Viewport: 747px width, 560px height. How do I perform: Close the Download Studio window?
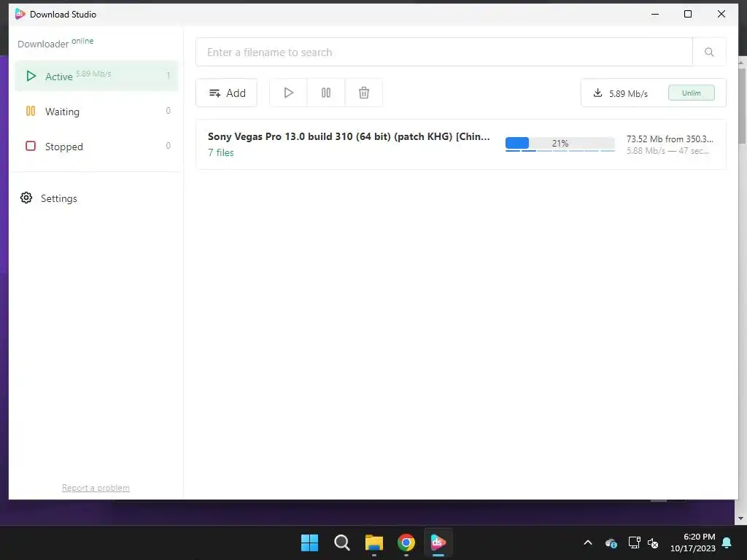(x=721, y=14)
